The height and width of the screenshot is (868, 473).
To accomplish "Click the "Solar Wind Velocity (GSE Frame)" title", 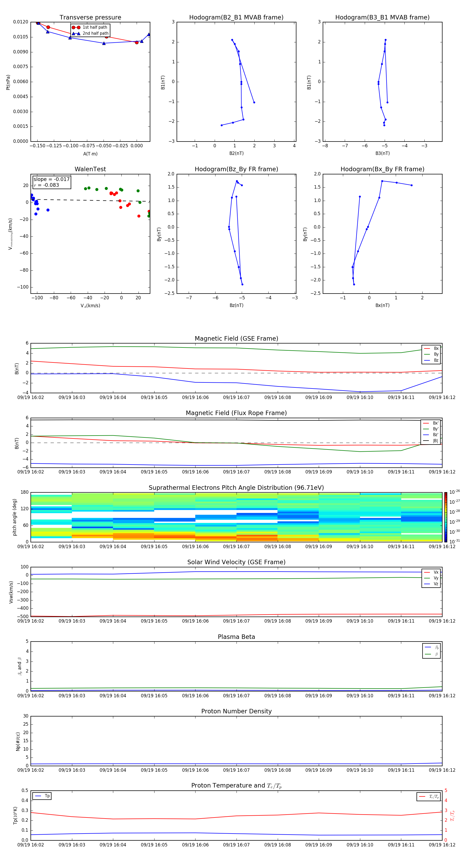I will [236, 562].
